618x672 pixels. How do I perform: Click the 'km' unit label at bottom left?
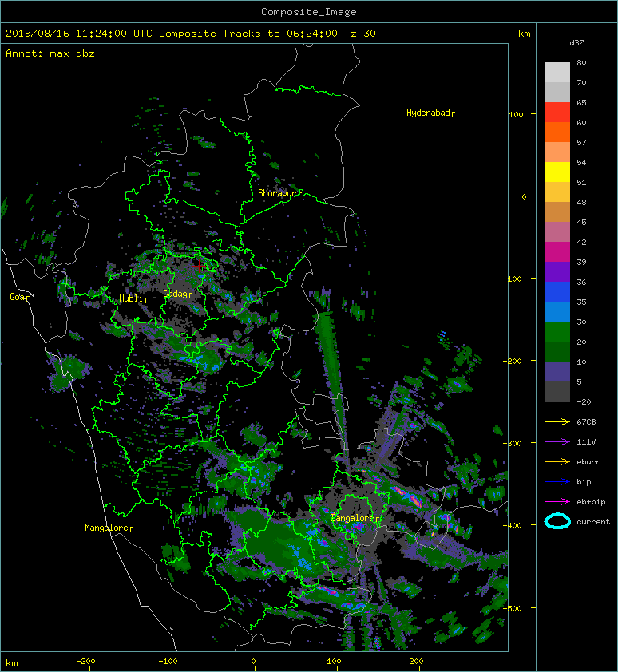coord(12,663)
